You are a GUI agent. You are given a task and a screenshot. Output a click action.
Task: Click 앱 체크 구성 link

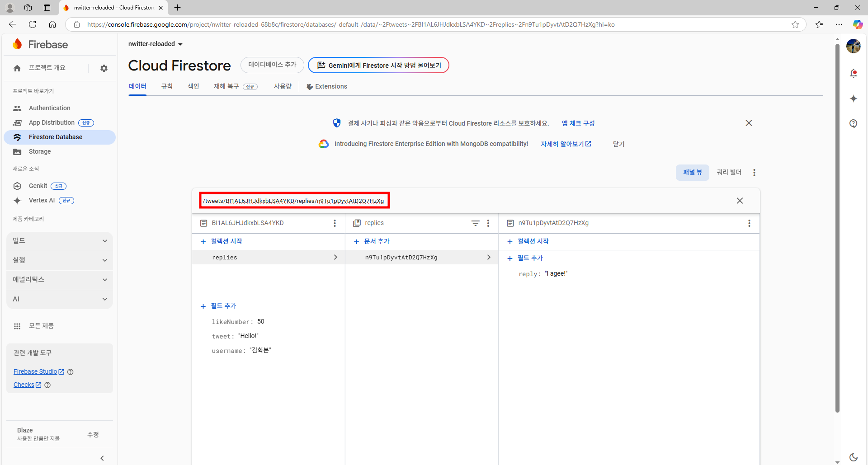[x=578, y=123]
